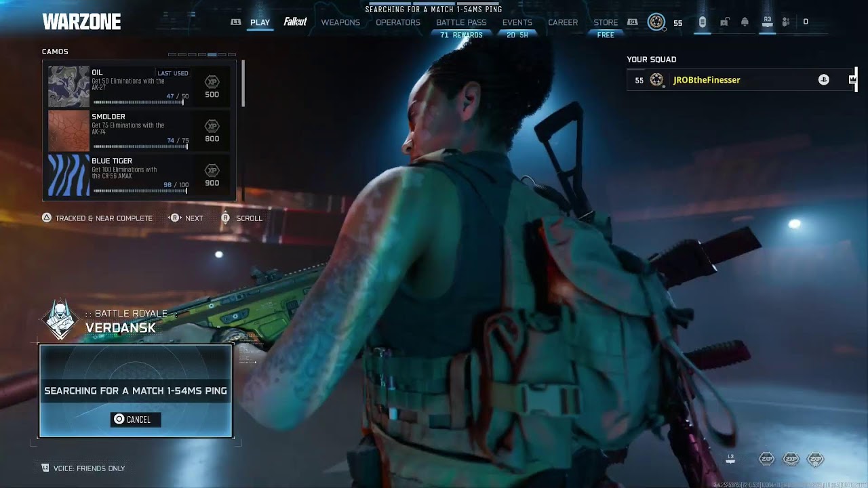Screen dimensions: 868x488
Task: Click VOICE: FRIENDS ONLY setting
Action: [x=89, y=468]
